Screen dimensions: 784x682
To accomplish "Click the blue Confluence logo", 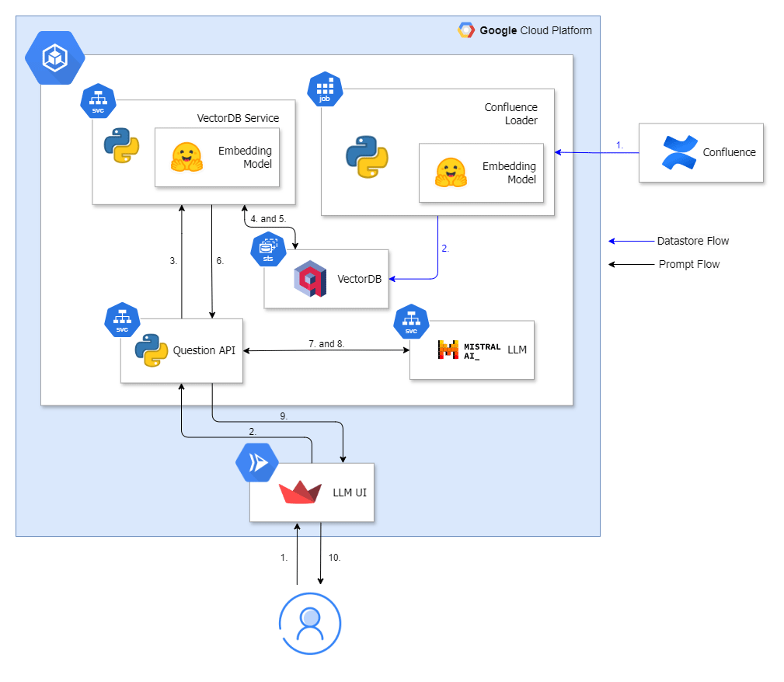I will pos(680,152).
